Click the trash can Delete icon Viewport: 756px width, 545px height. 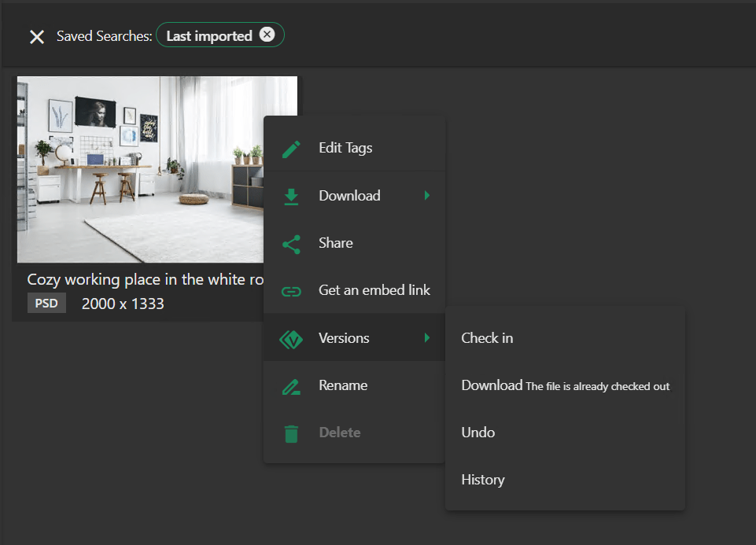[x=291, y=433]
